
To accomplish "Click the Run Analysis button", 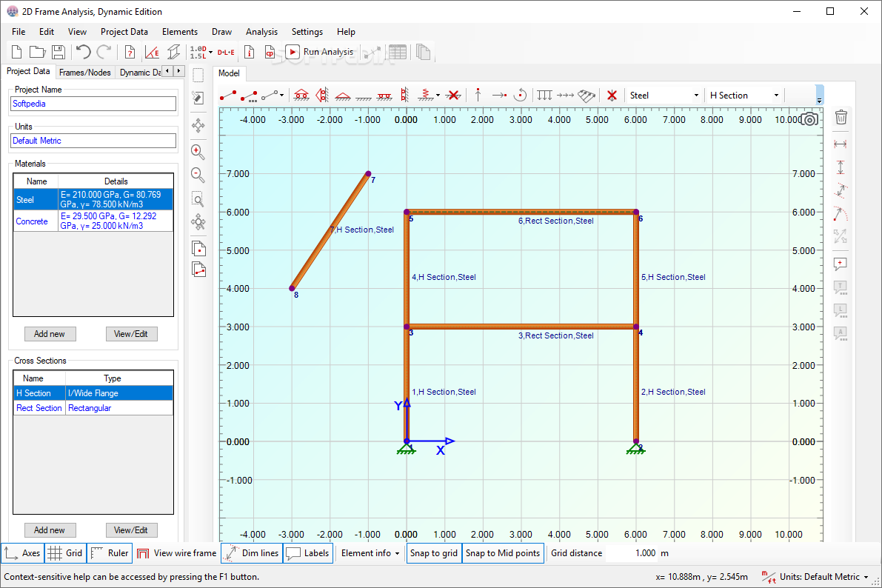I will pos(320,52).
